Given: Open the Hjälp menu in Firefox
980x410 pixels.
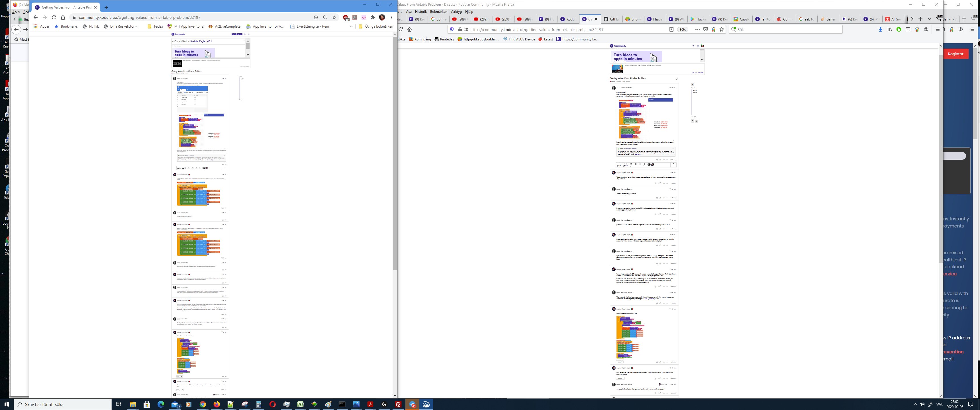Looking at the screenshot, I should click(x=469, y=12).
